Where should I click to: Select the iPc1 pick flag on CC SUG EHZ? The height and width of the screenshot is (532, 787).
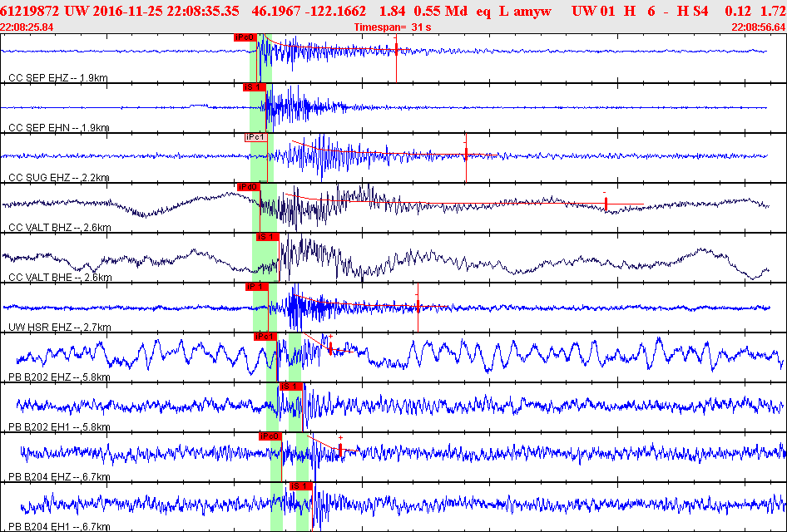tap(256, 137)
